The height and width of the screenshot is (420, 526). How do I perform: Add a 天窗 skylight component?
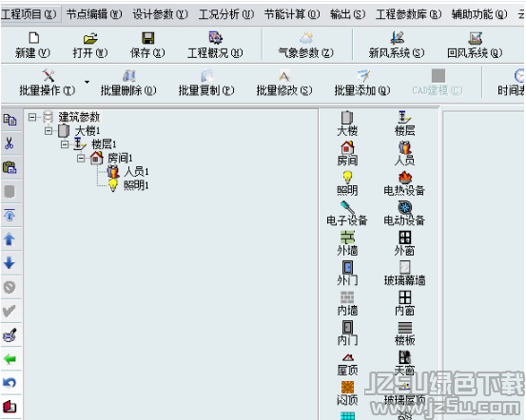[x=405, y=363]
